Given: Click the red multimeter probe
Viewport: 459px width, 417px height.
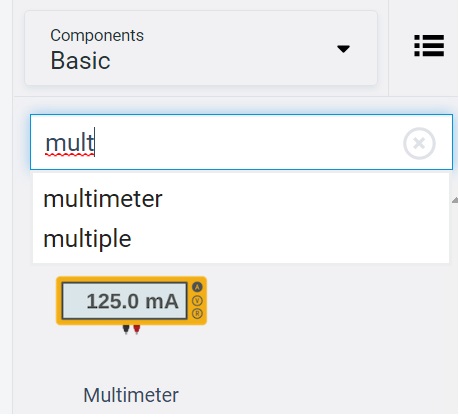Looking at the screenshot, I should 137,329.
